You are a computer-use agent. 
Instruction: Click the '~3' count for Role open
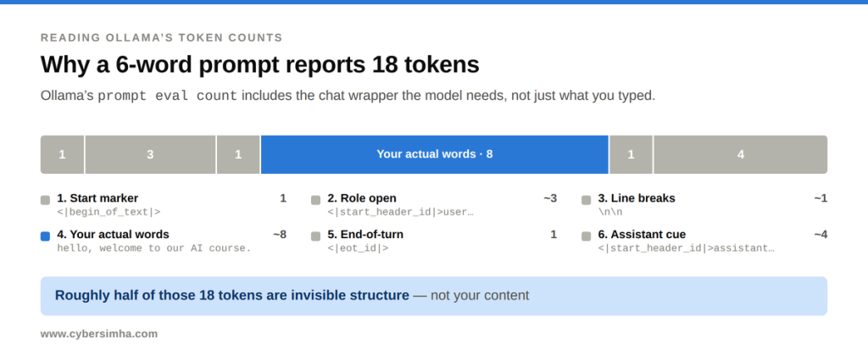coord(549,198)
